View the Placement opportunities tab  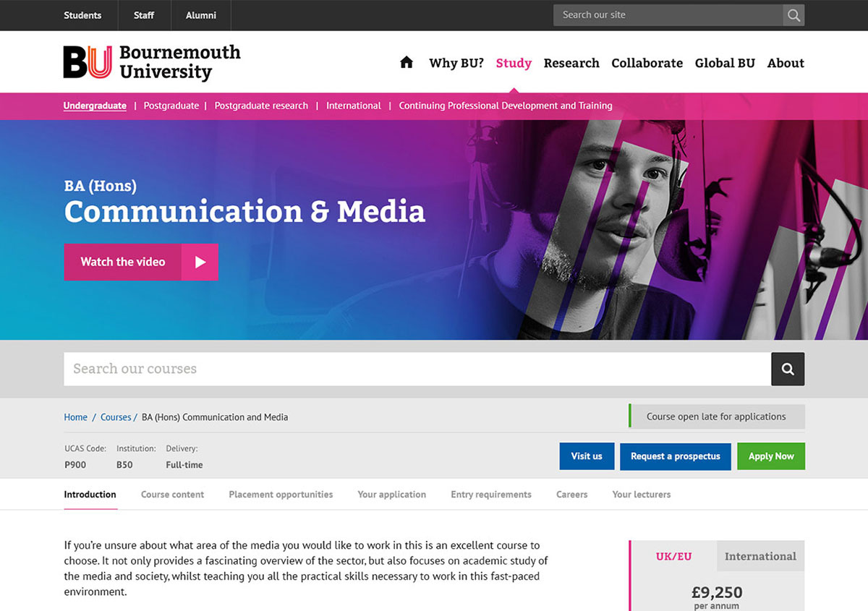[x=281, y=495]
